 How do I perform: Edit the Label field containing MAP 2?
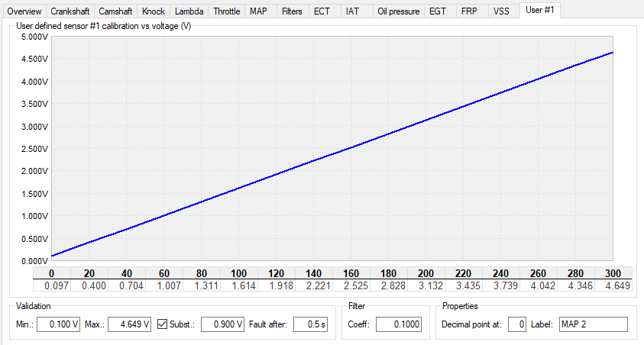(594, 324)
